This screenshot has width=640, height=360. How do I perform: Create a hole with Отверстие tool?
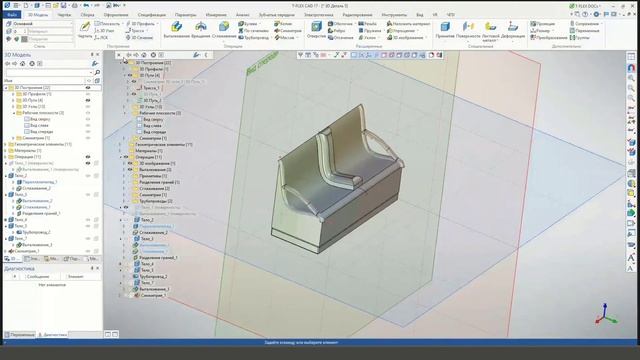click(316, 30)
